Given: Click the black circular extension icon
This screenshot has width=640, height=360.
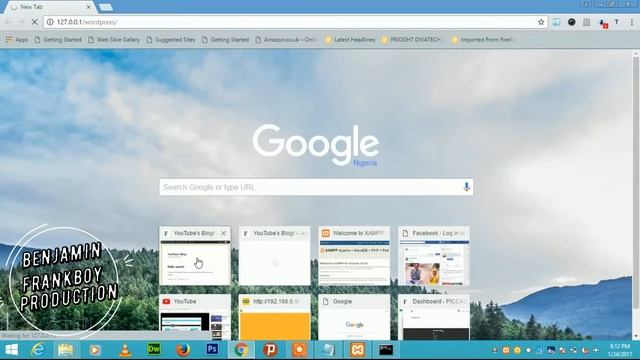Looking at the screenshot, I should 571,22.
